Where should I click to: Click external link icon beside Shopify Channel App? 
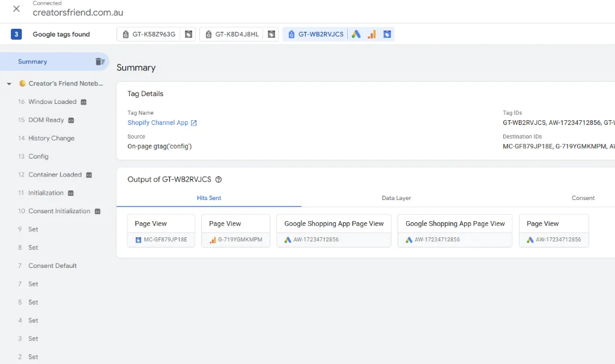point(194,123)
